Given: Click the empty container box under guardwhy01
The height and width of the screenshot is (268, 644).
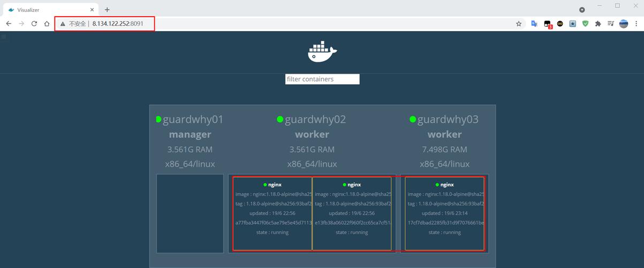Looking at the screenshot, I should (x=190, y=213).
